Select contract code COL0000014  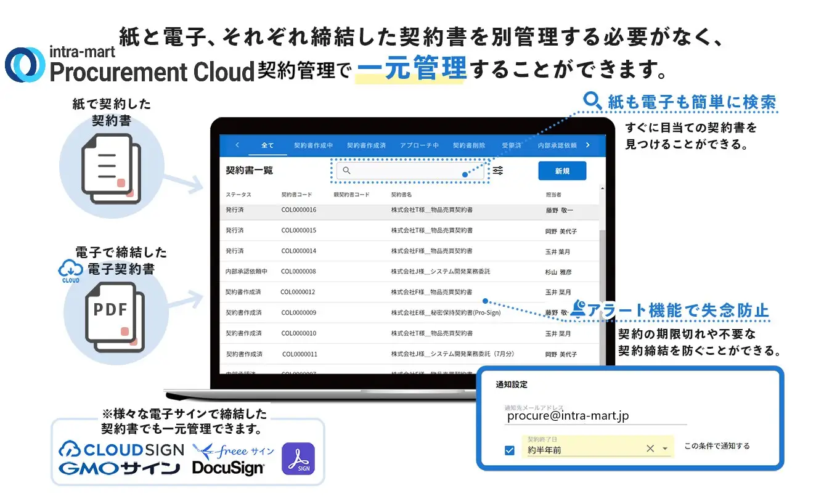pos(299,251)
